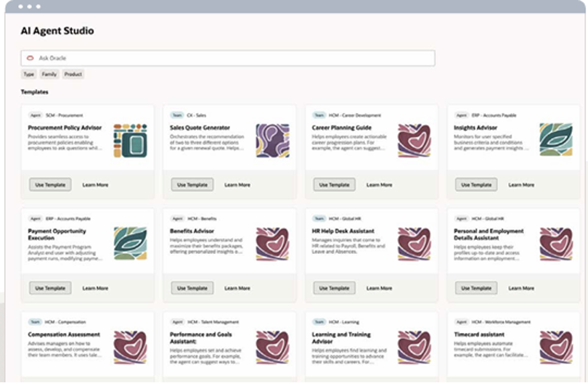Click the Team tag on Sales Quote Generator
Image resolution: width=588 pixels, height=383 pixels.
pos(177,115)
